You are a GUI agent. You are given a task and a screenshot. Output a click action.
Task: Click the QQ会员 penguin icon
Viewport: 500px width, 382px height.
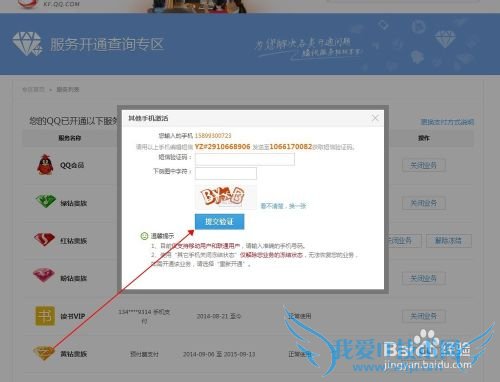pos(45,164)
